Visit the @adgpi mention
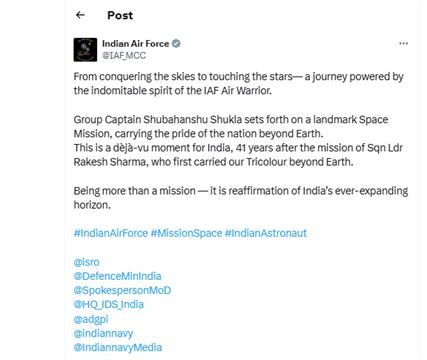This screenshot has width=427, height=360. coord(91,319)
